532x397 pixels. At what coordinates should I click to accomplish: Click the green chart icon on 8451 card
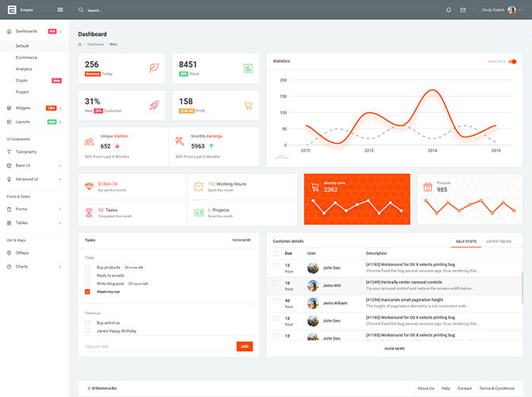(249, 68)
